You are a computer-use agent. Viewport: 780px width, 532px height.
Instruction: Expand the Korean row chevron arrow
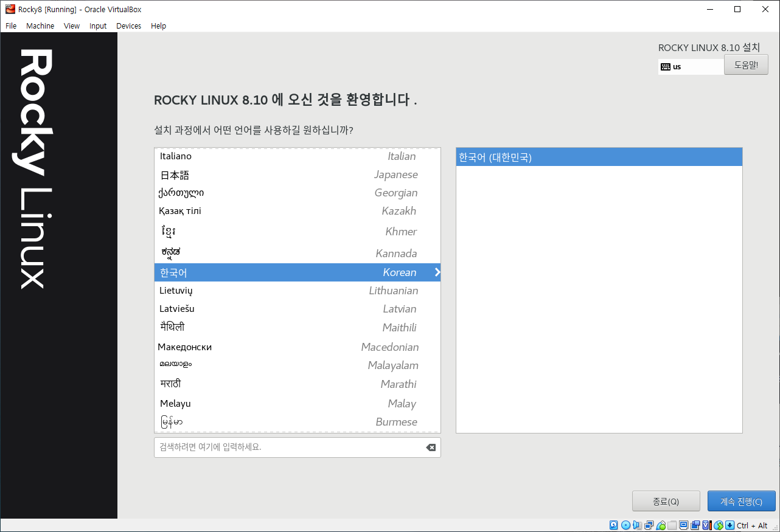click(x=437, y=272)
